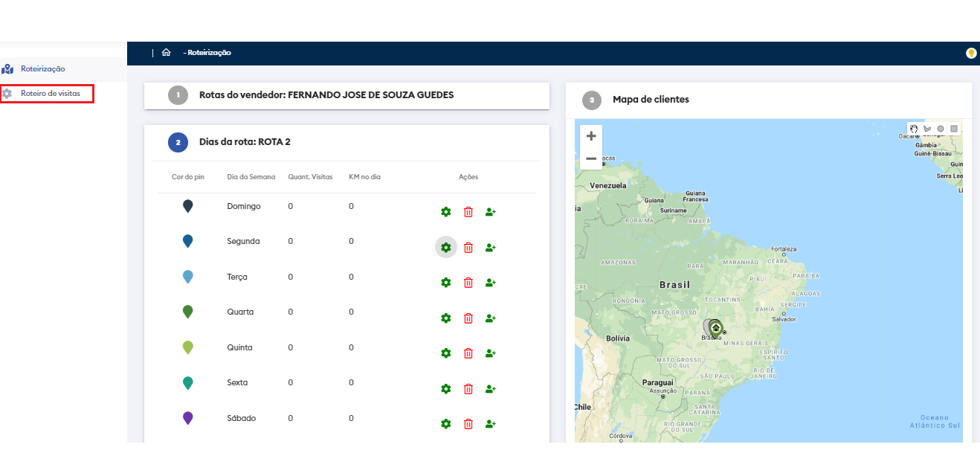This screenshot has width=980, height=453.
Task: Select the polygon drawing tool on map
Action: click(926, 129)
